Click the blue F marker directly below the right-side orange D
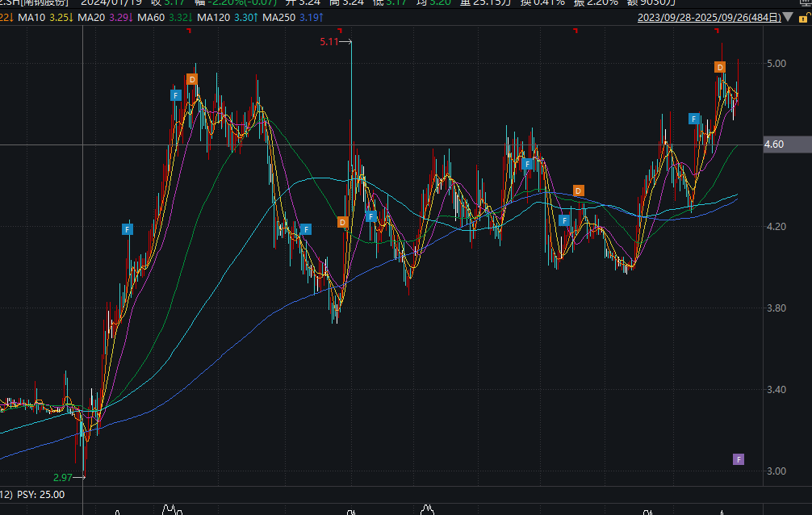Image resolution: width=812 pixels, height=515 pixels. coord(564,220)
